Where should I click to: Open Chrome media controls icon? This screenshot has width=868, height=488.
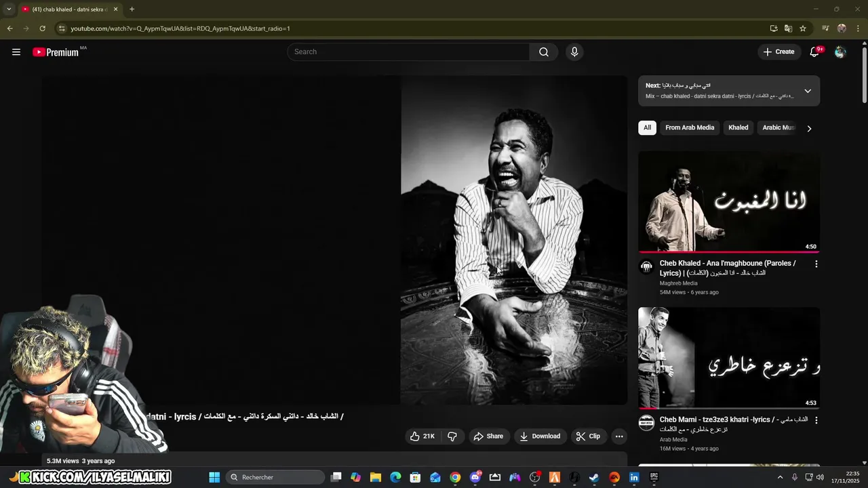coord(825,28)
